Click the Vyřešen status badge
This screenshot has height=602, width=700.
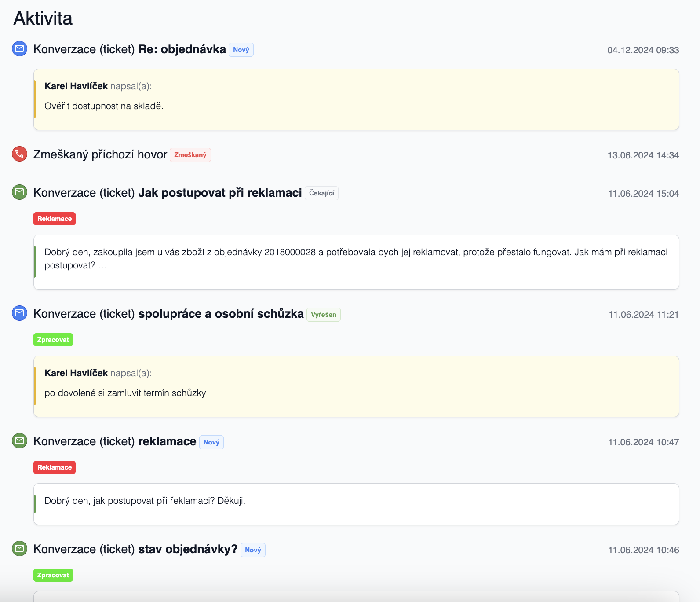click(323, 315)
